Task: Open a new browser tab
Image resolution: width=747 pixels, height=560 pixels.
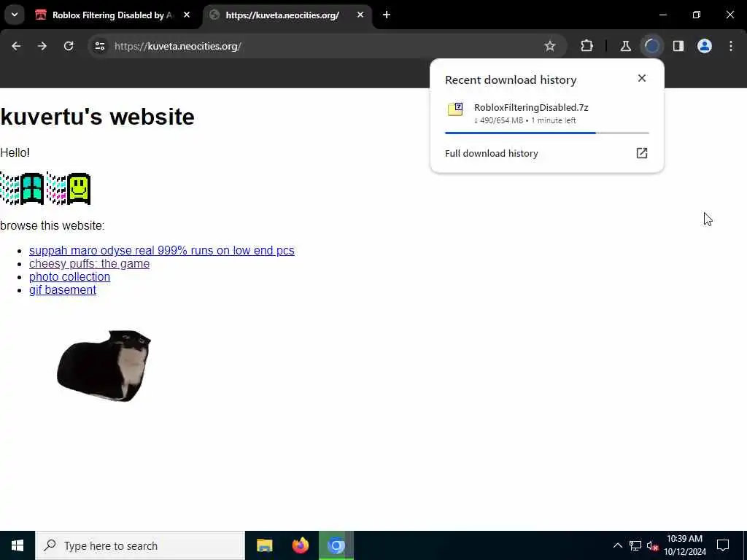Action: (x=387, y=15)
